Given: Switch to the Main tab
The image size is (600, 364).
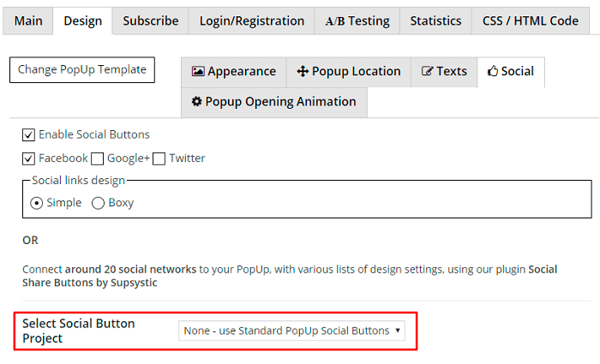Looking at the screenshot, I should pyautogui.click(x=28, y=21).
